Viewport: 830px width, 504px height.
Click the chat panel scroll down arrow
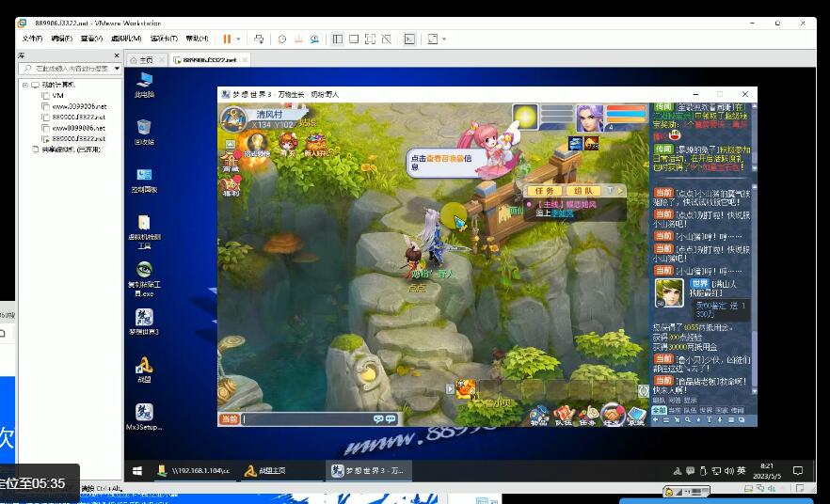pos(755,392)
